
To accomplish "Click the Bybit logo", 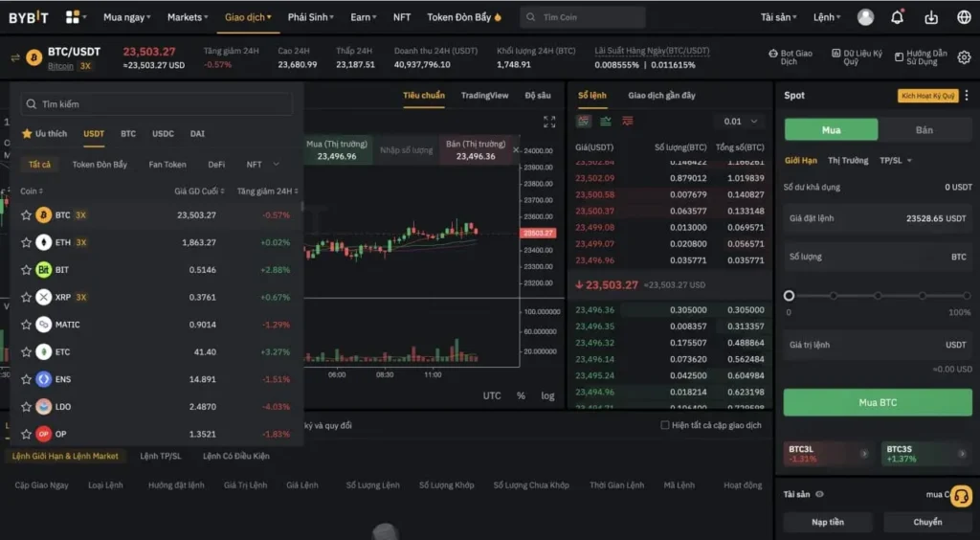I will [29, 17].
